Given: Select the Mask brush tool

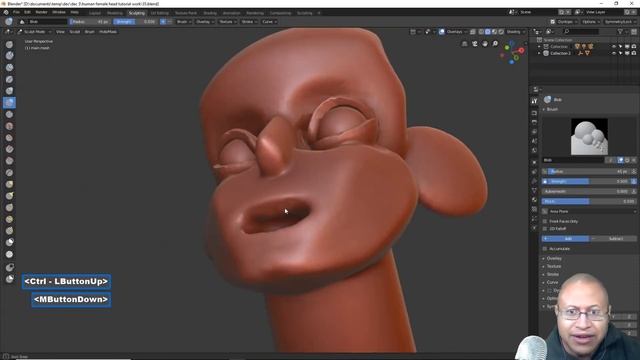Looking at the screenshot, I should 9,242.
